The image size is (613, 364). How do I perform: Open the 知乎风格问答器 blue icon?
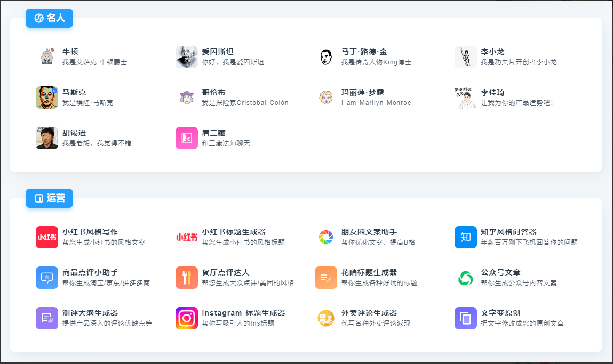coord(465,237)
